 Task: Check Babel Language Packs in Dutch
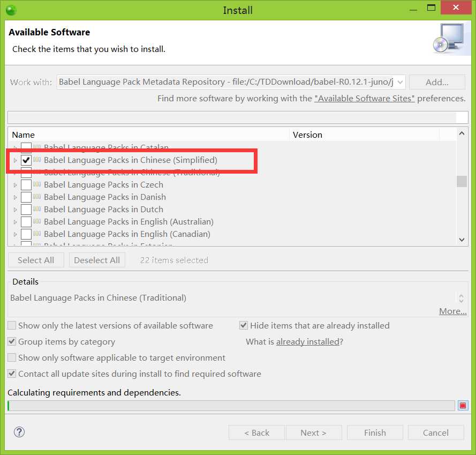[26, 209]
